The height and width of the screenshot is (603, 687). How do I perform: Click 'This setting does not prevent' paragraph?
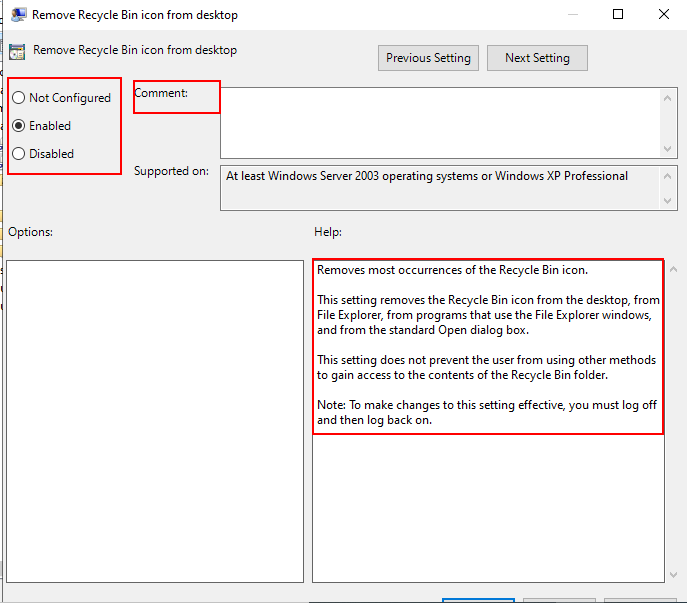pyautogui.click(x=486, y=367)
